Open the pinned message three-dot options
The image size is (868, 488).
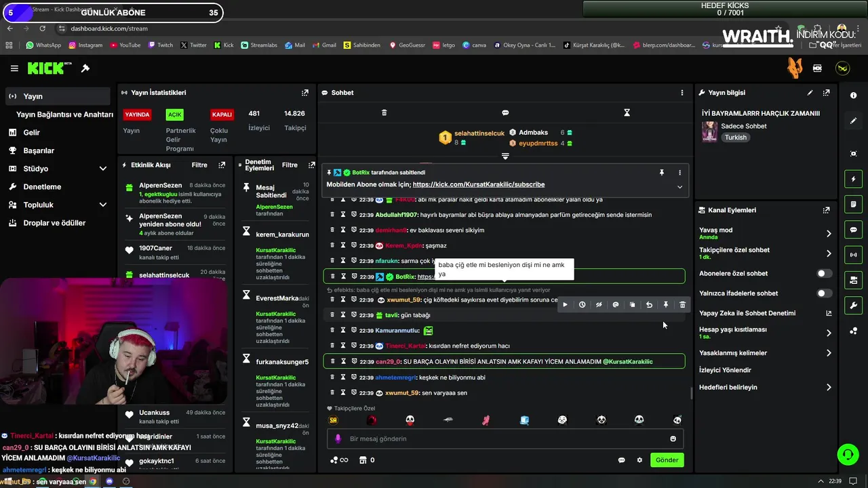679,173
